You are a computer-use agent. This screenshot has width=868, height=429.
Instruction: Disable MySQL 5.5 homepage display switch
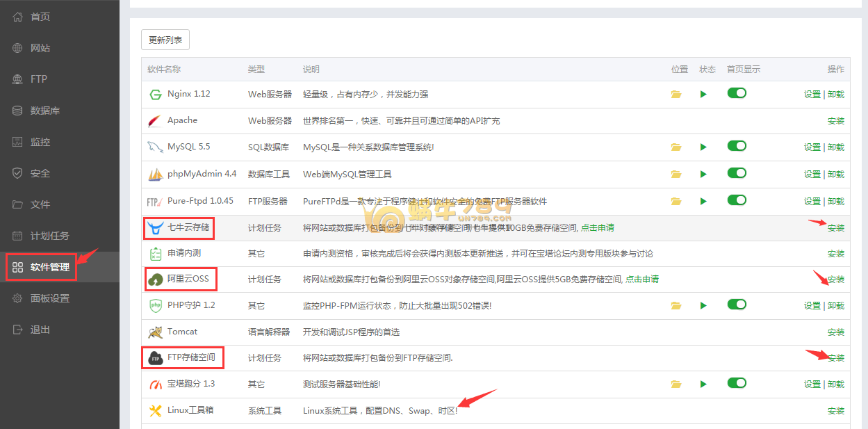coord(737,146)
